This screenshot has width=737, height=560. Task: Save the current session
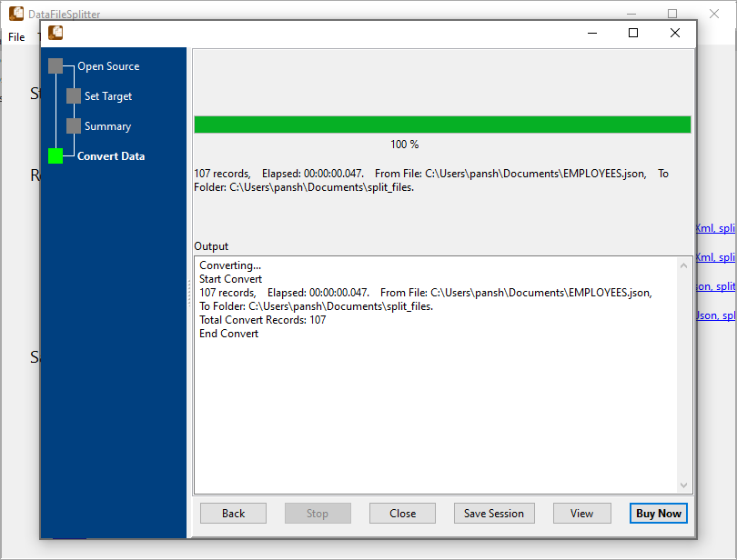494,513
